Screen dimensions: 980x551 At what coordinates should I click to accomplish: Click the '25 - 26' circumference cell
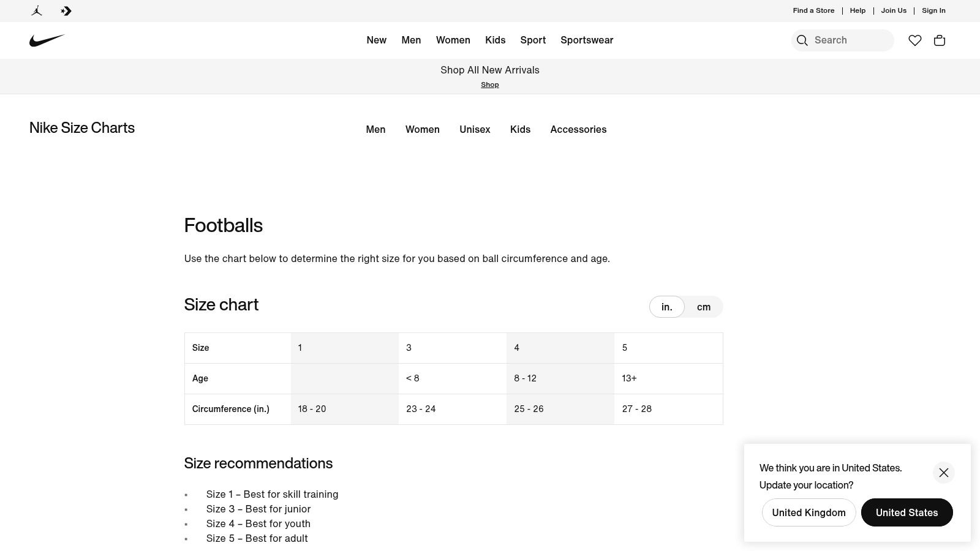tap(560, 409)
